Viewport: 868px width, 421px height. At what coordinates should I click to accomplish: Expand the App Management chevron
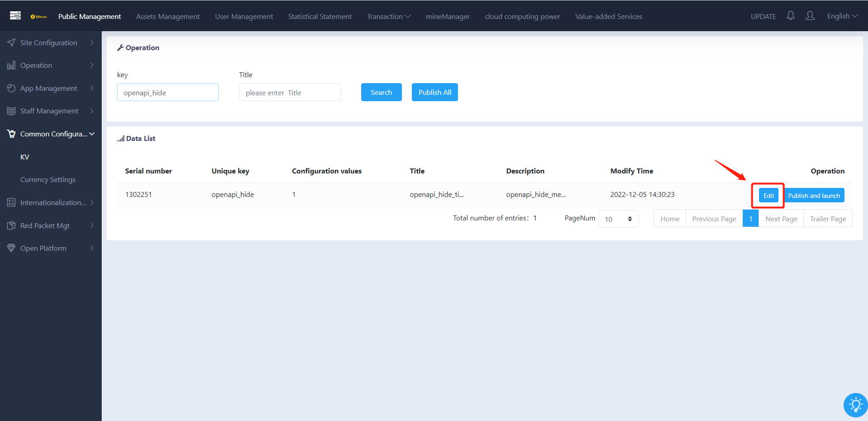[92, 88]
